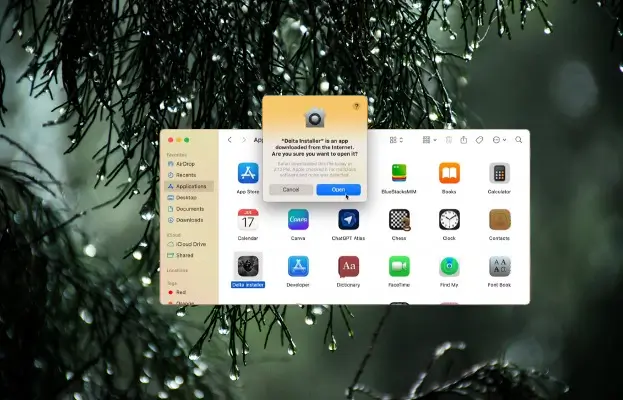The width and height of the screenshot is (623, 400).
Task: Open Documents in the sidebar
Action: (189, 209)
